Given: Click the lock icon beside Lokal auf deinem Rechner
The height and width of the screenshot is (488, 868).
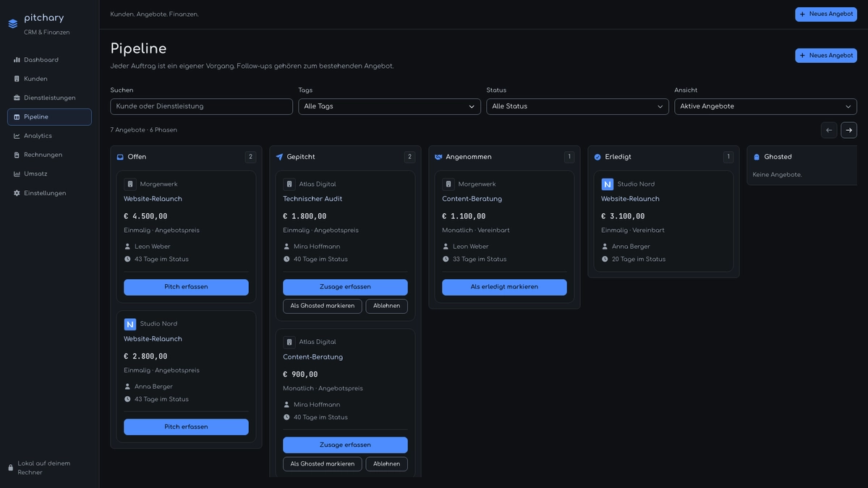Looking at the screenshot, I should (11, 468).
